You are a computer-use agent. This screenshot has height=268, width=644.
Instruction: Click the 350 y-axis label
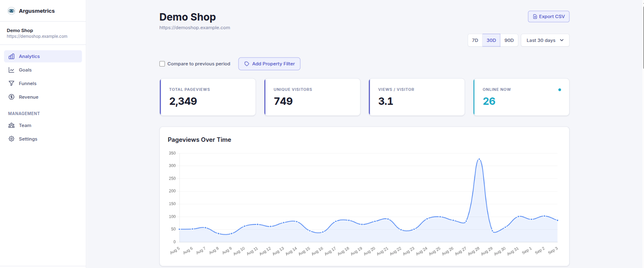pos(172,153)
